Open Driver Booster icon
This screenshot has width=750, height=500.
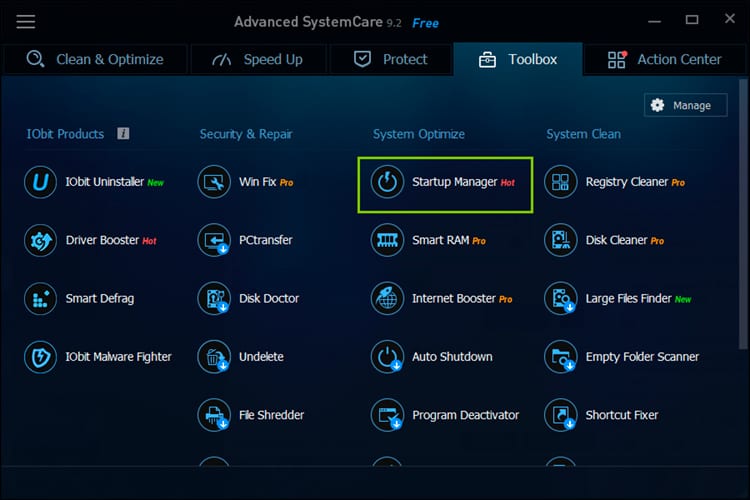[x=41, y=240]
